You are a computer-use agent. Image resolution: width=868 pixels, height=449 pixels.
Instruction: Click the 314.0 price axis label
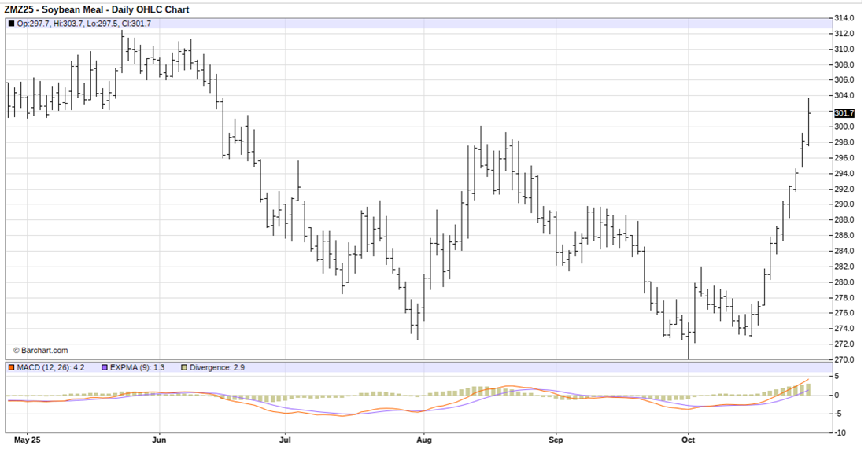(x=844, y=18)
